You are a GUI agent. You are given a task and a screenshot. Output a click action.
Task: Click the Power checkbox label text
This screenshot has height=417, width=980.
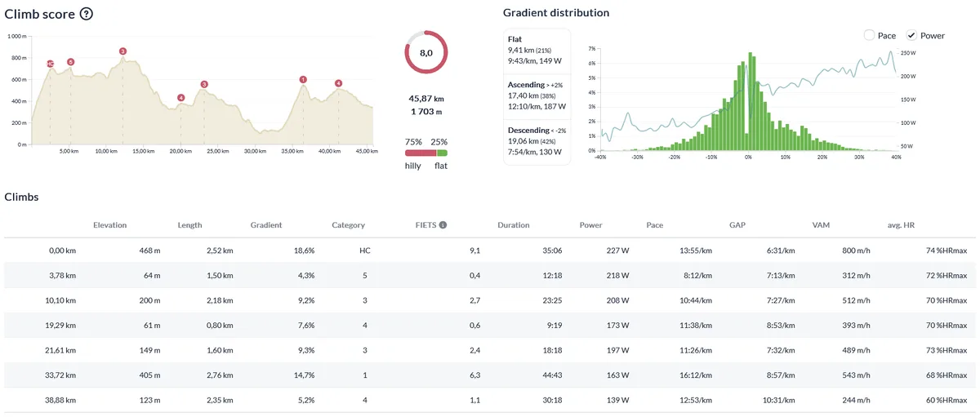[x=933, y=36]
